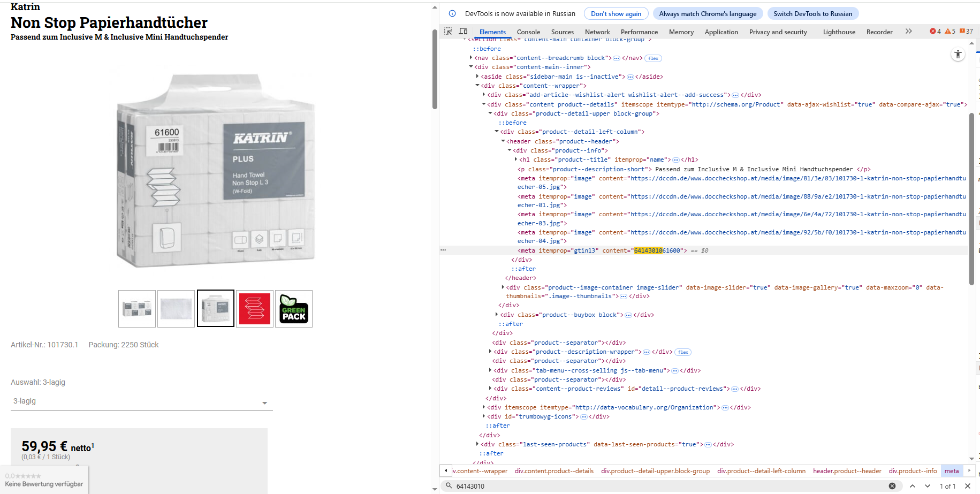Screen dimensions: 980x494
Task: Go to next search match
Action: point(928,486)
